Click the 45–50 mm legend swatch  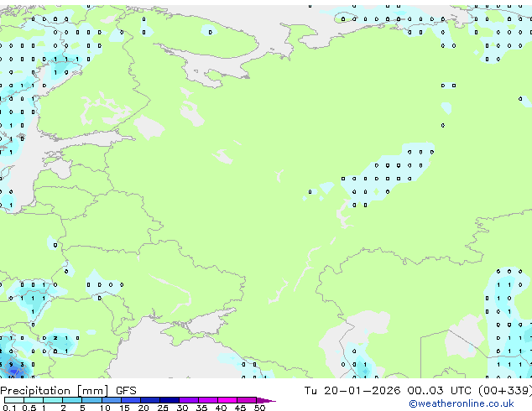pos(247,400)
